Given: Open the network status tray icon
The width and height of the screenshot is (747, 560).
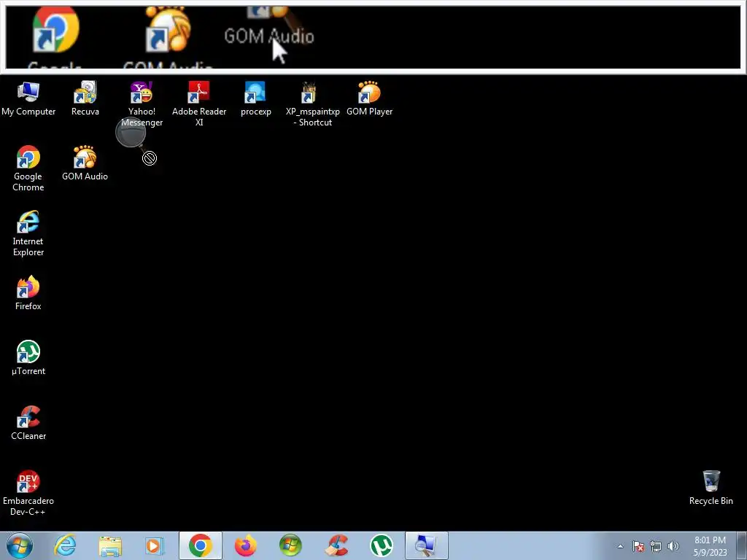Looking at the screenshot, I should 656,546.
